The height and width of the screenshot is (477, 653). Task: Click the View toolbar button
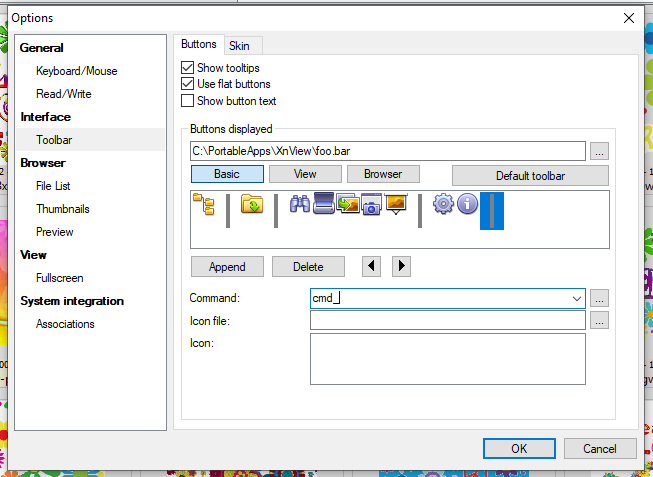[305, 174]
